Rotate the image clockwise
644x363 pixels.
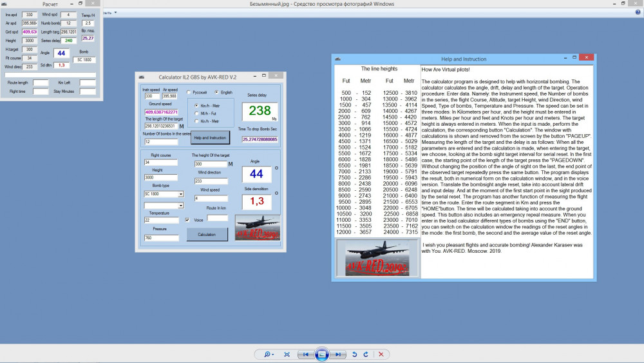[x=365, y=354]
